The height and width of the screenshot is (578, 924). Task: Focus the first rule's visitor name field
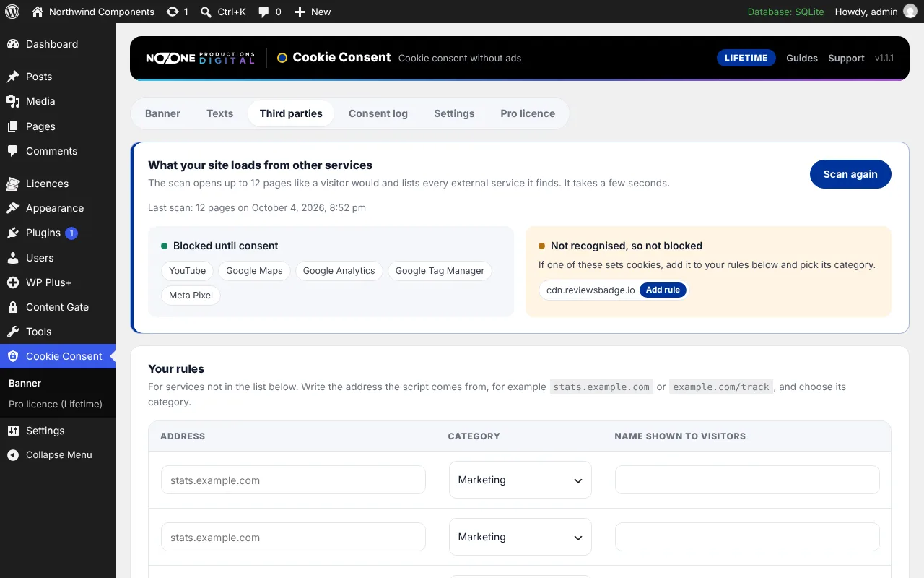coord(747,480)
